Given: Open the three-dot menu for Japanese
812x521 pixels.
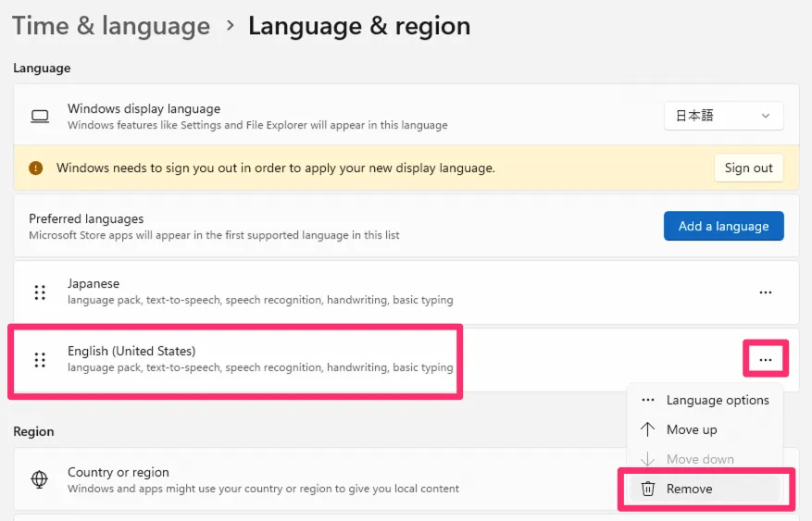Looking at the screenshot, I should coord(766,292).
